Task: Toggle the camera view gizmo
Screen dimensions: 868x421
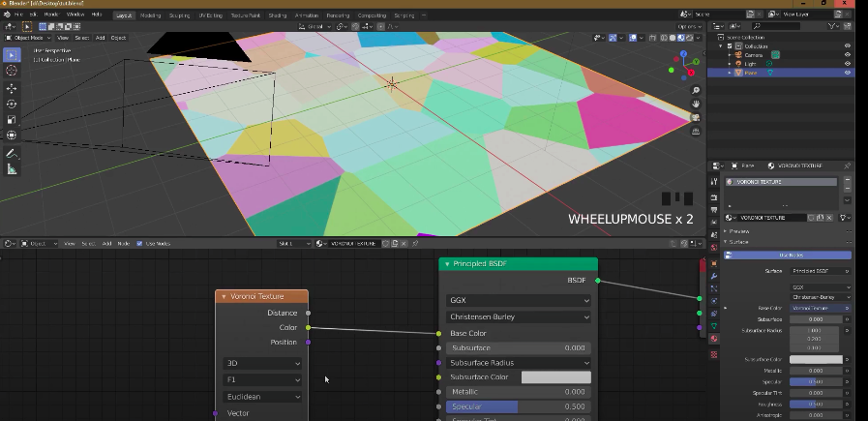Action: 696,118
